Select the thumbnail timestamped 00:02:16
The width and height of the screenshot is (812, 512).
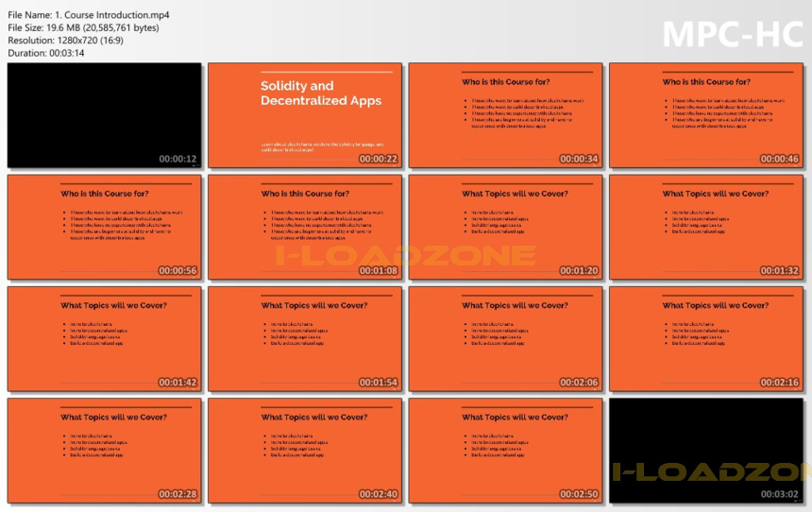point(706,339)
